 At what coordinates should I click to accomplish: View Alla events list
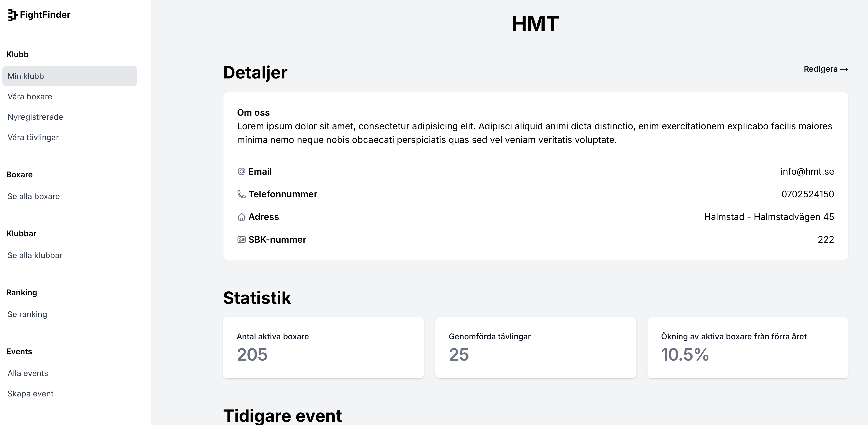28,373
